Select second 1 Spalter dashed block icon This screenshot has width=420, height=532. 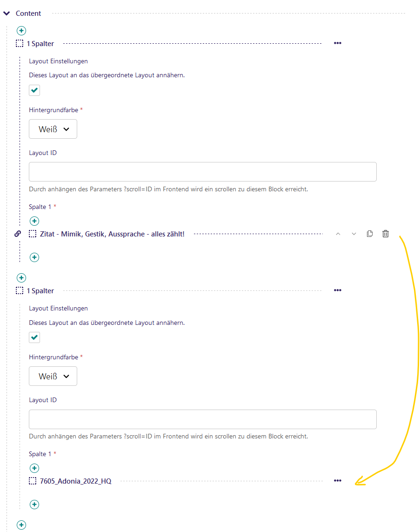pyautogui.click(x=20, y=291)
